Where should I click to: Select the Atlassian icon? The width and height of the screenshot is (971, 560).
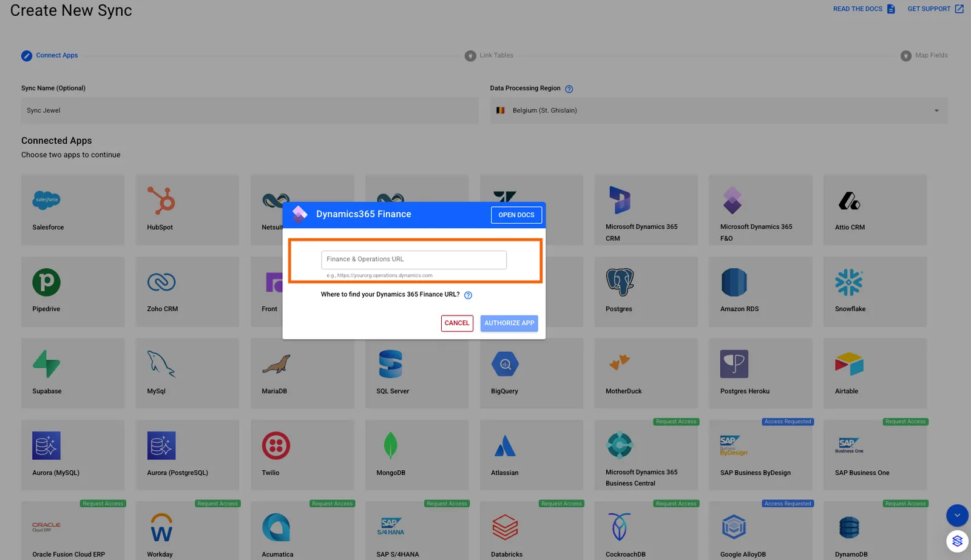(505, 446)
